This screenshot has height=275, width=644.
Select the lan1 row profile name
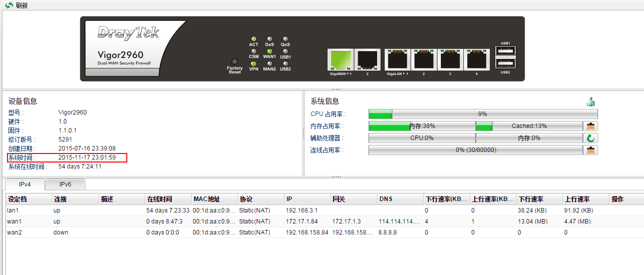(x=13, y=210)
